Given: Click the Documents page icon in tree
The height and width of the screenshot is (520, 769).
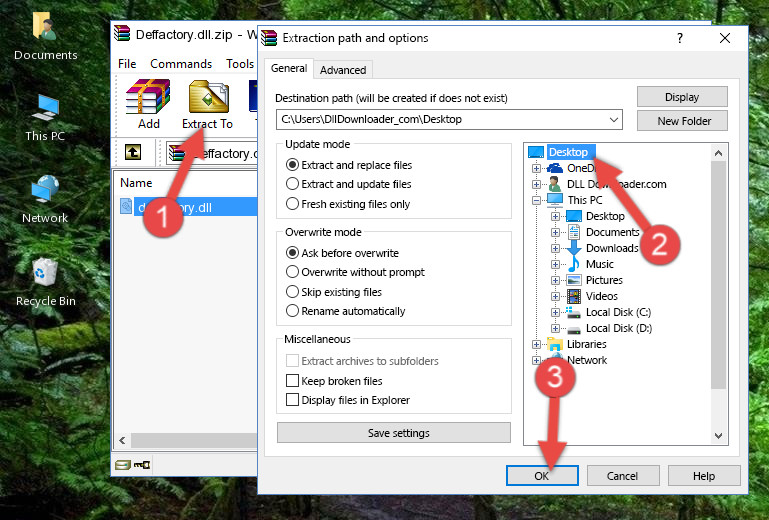Looking at the screenshot, I should (x=574, y=232).
